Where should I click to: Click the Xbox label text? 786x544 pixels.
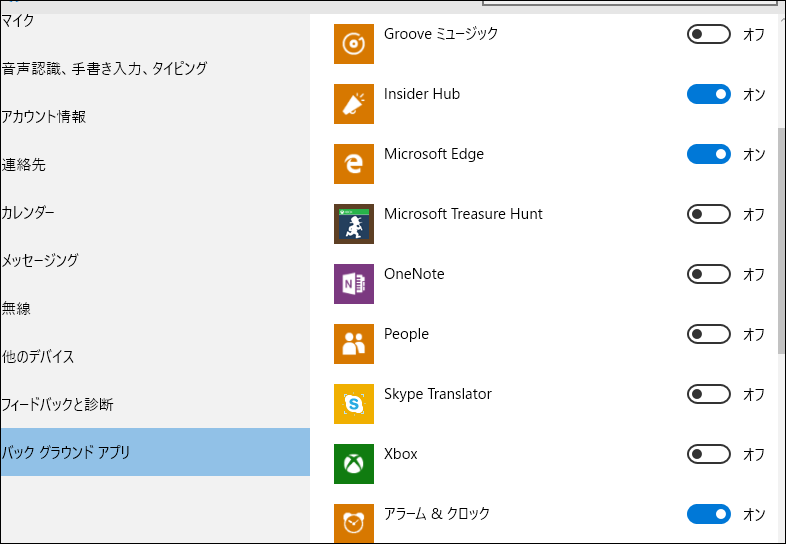(x=401, y=454)
